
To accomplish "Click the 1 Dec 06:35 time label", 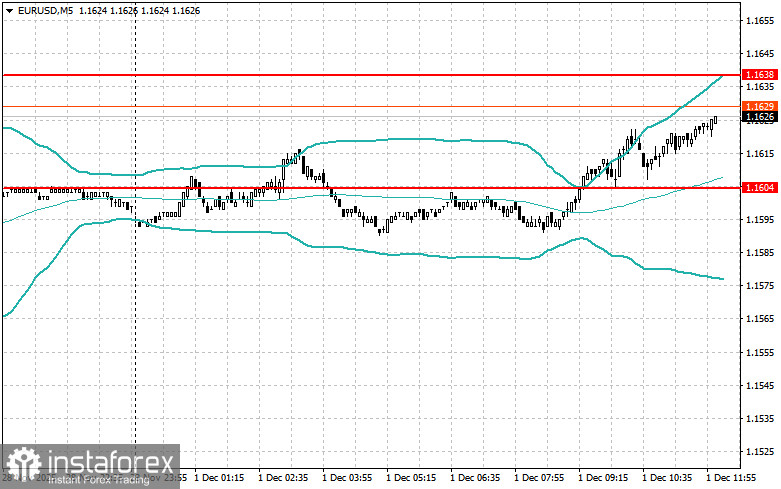I will click(x=475, y=478).
